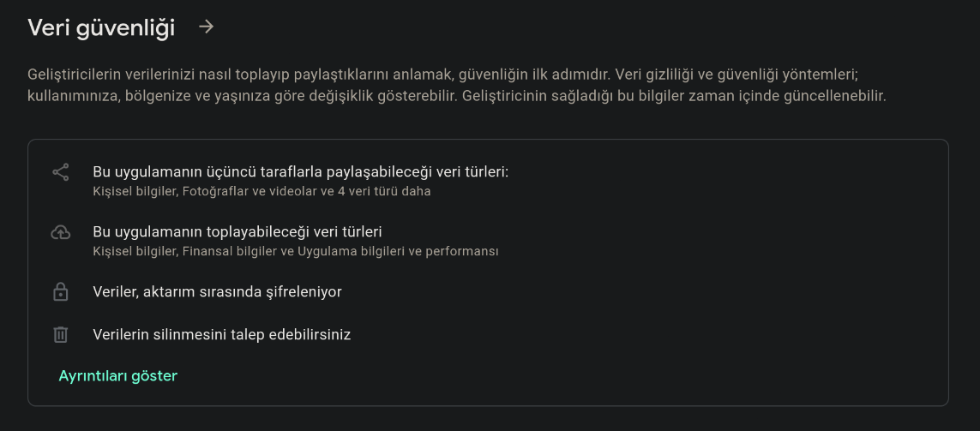The width and height of the screenshot is (980, 431).
Task: Click the description line starting with 'Geliştiricilerin verilerinizi'
Action: (x=444, y=75)
